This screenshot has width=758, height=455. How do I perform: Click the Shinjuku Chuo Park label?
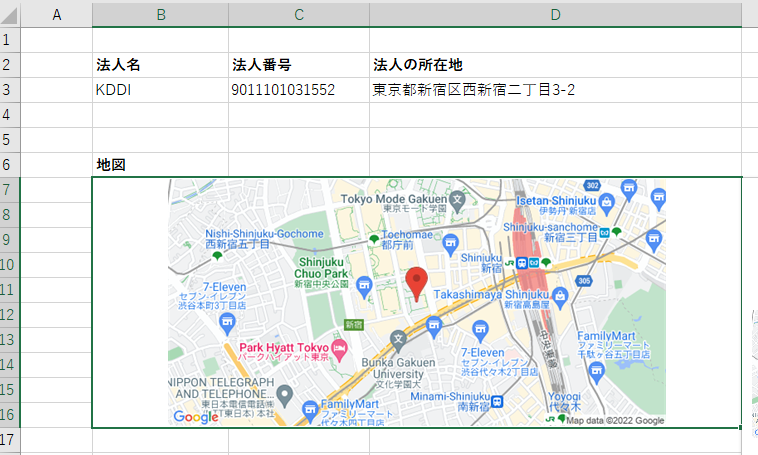pyautogui.click(x=321, y=270)
